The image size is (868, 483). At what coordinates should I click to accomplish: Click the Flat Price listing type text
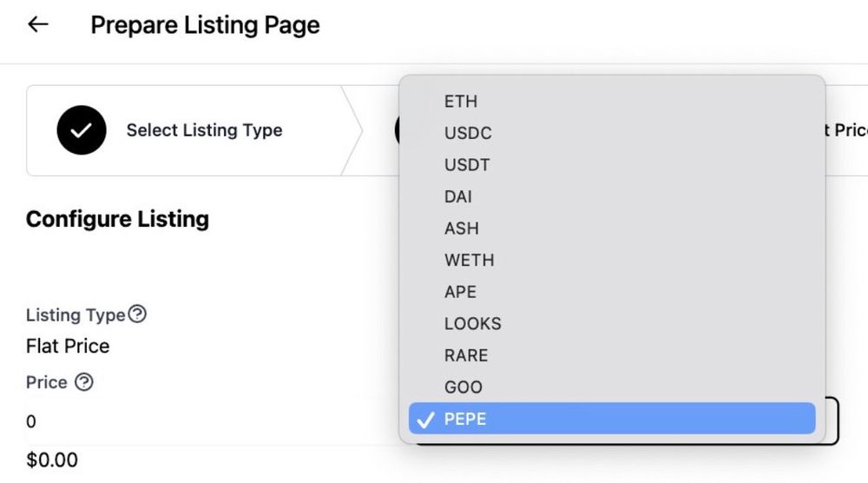point(68,347)
